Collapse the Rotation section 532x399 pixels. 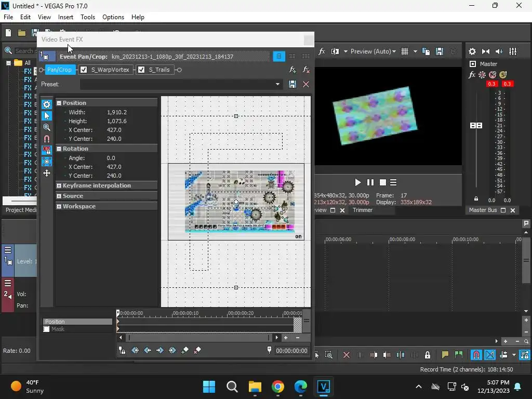(59, 149)
